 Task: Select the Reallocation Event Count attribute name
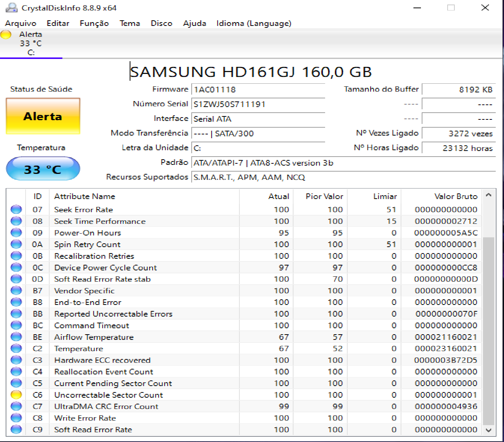104,372
